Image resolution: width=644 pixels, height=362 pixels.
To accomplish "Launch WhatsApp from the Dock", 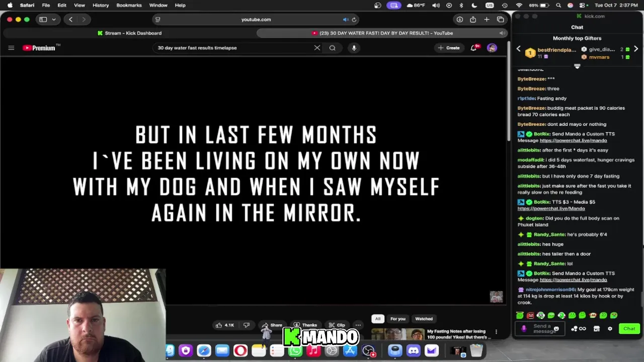I will tap(295, 350).
